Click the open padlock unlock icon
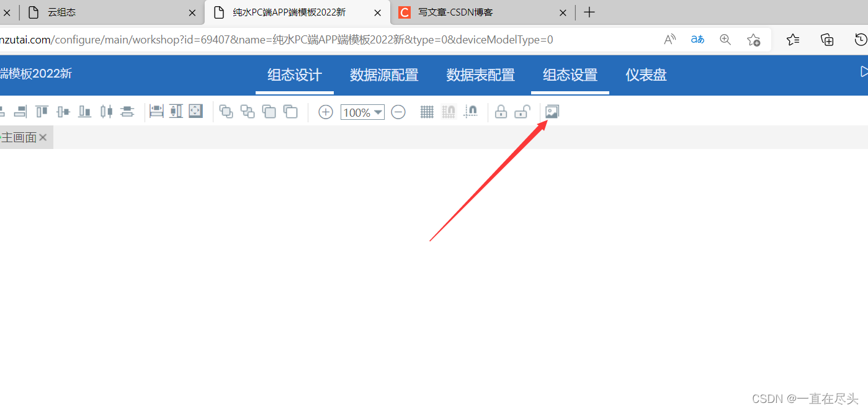The height and width of the screenshot is (411, 868). coord(522,112)
